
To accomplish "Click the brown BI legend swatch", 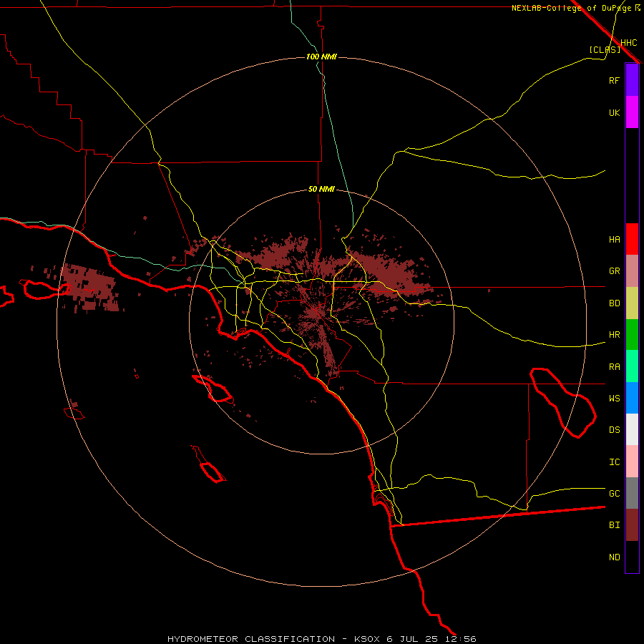I will [632, 525].
